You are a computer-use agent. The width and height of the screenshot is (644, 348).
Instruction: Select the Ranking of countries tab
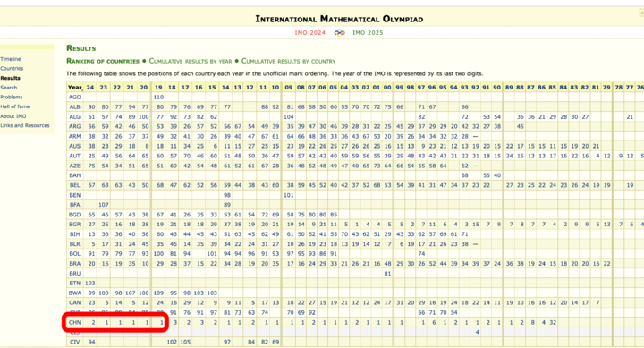point(103,61)
